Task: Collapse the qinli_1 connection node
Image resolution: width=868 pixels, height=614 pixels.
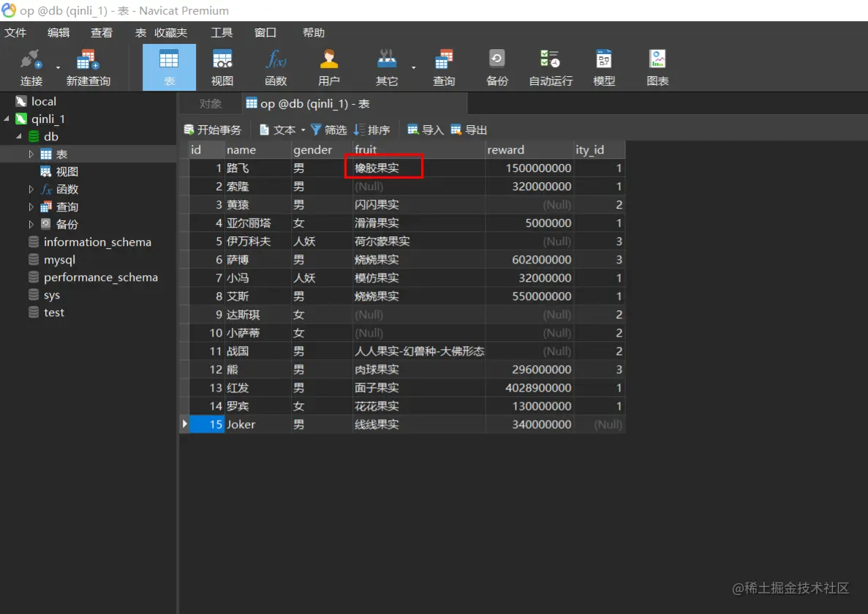Action: (7, 119)
